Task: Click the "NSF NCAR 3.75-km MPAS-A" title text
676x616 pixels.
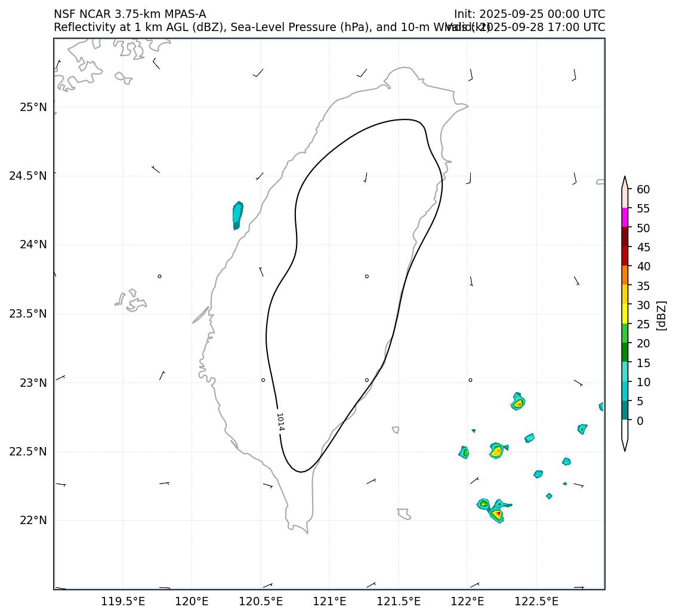Action: 129,14
